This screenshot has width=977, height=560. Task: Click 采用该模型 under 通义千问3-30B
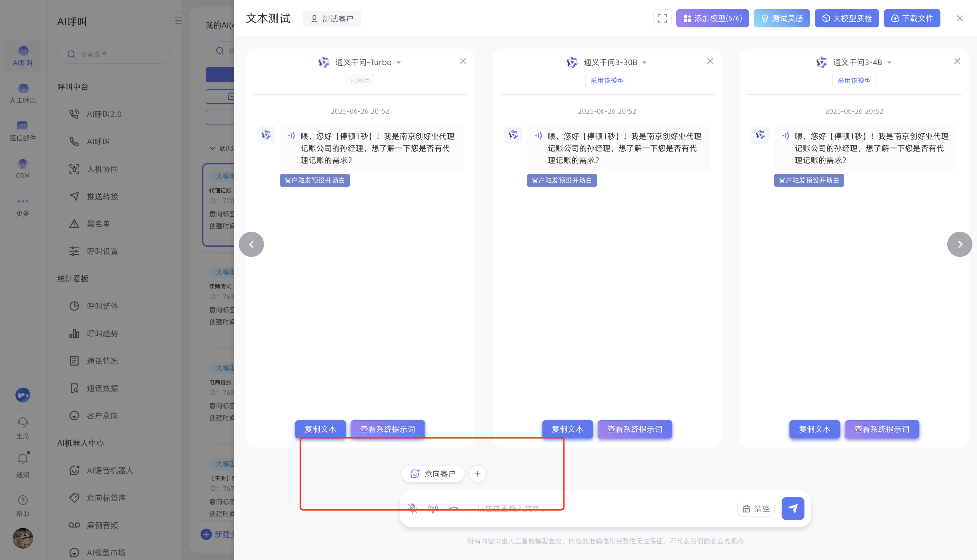tap(607, 80)
